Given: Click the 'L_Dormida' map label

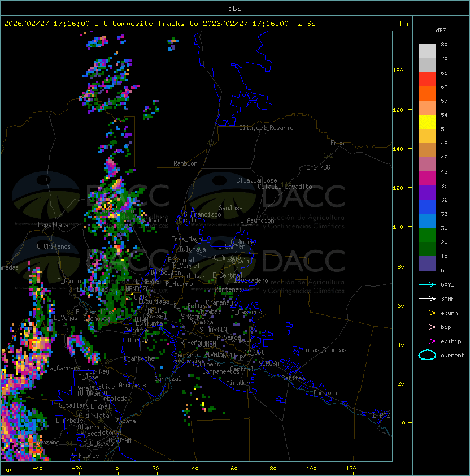Looking at the screenshot, I should coord(321,393).
